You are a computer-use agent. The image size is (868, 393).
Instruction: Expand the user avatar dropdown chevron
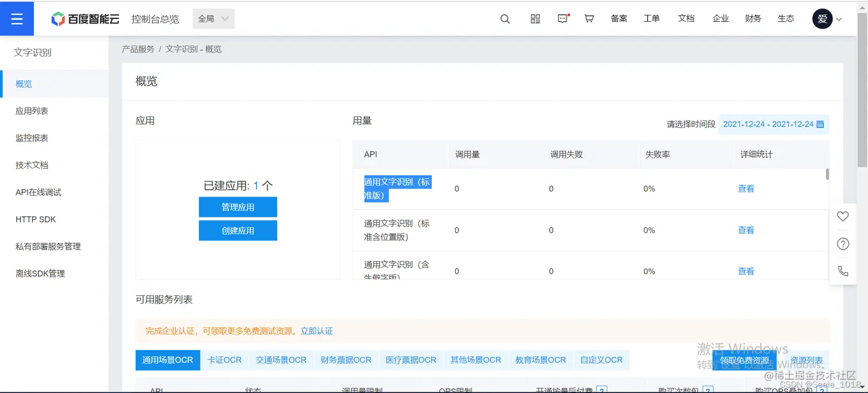coord(838,18)
